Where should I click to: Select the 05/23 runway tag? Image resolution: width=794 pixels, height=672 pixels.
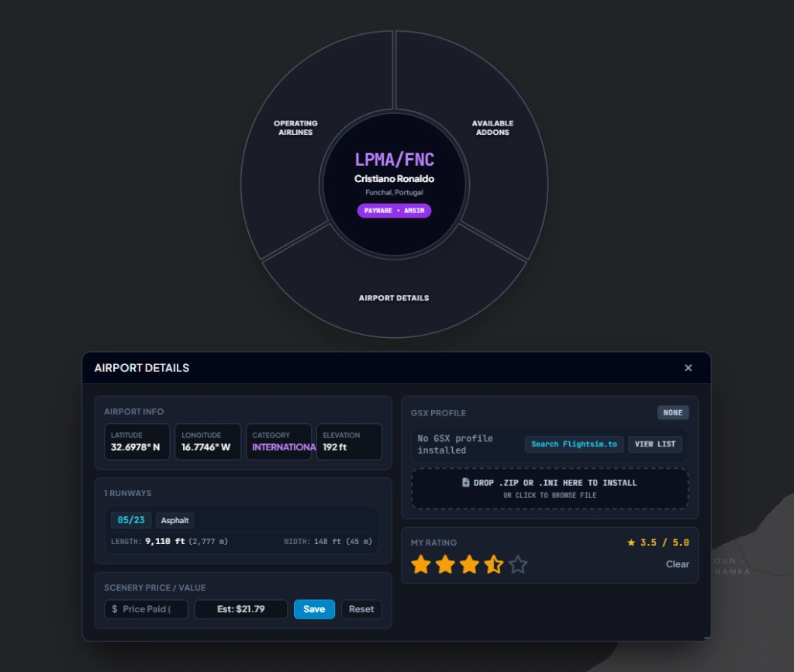[130, 520]
